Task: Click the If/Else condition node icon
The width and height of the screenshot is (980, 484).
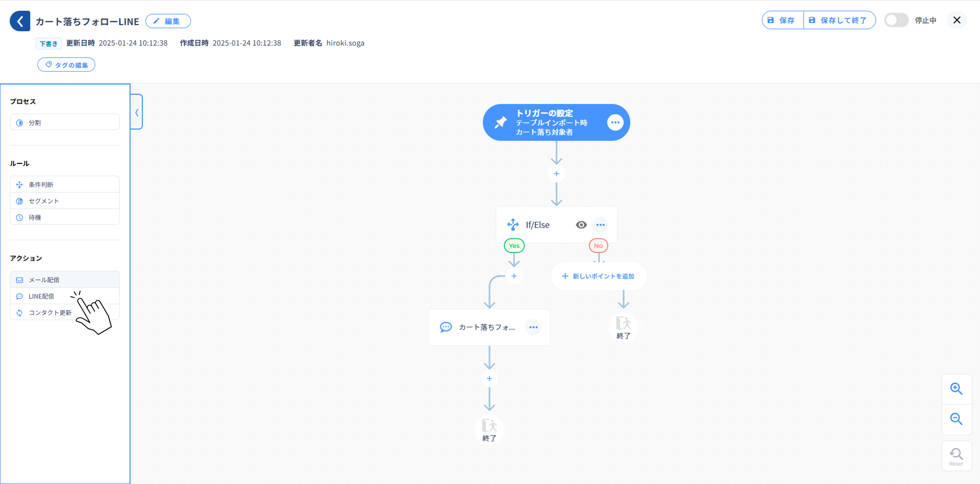Action: (x=513, y=224)
